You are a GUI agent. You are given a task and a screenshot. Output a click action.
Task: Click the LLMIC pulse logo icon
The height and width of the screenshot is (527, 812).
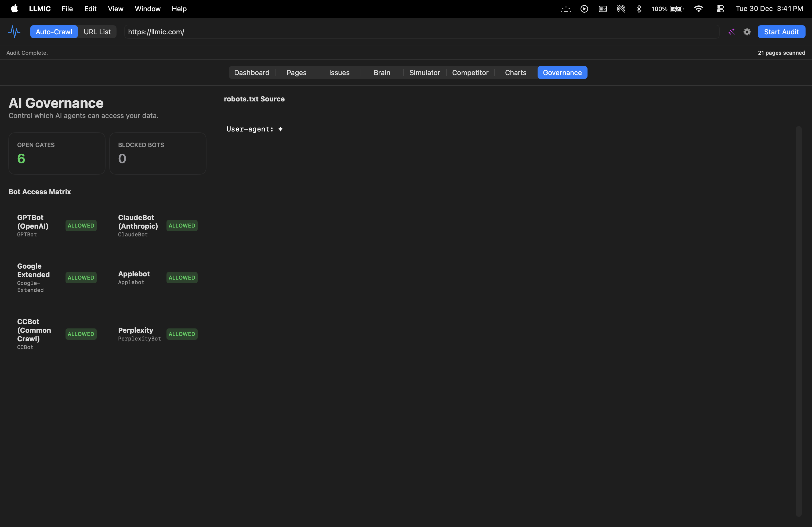pos(14,32)
